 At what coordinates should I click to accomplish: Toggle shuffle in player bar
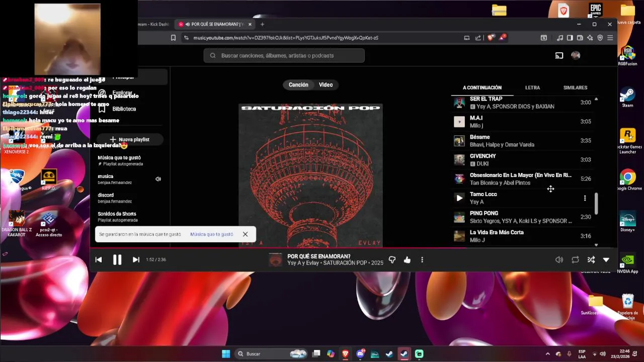pos(591,259)
